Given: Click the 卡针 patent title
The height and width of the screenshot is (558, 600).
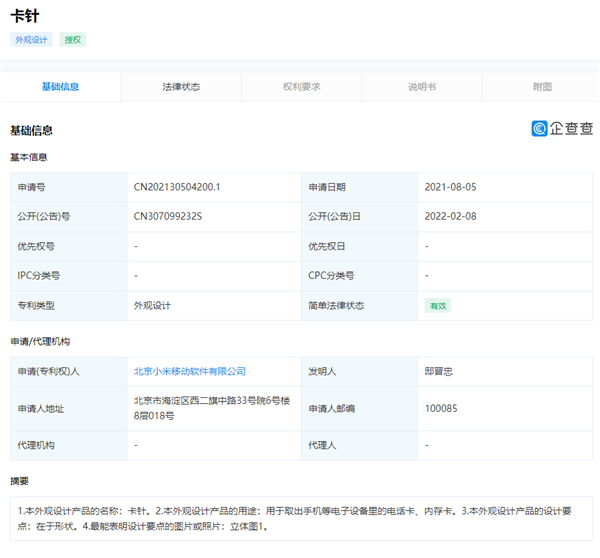Looking at the screenshot, I should pos(25,16).
